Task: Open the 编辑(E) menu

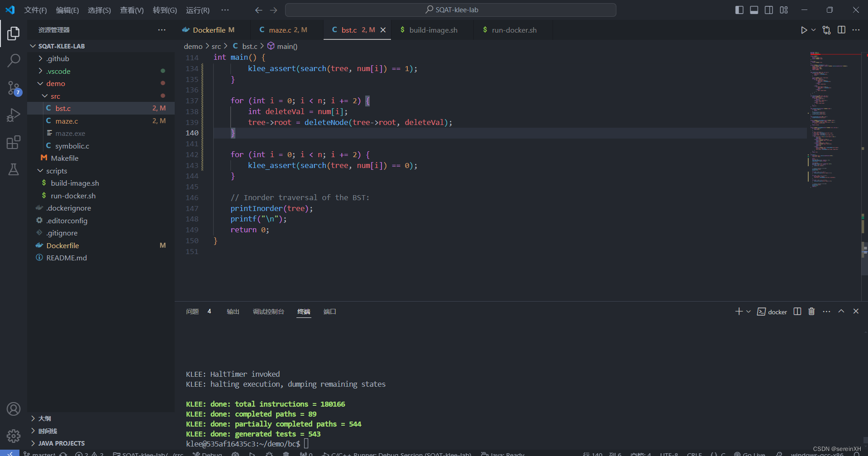Action: pyautogui.click(x=67, y=10)
